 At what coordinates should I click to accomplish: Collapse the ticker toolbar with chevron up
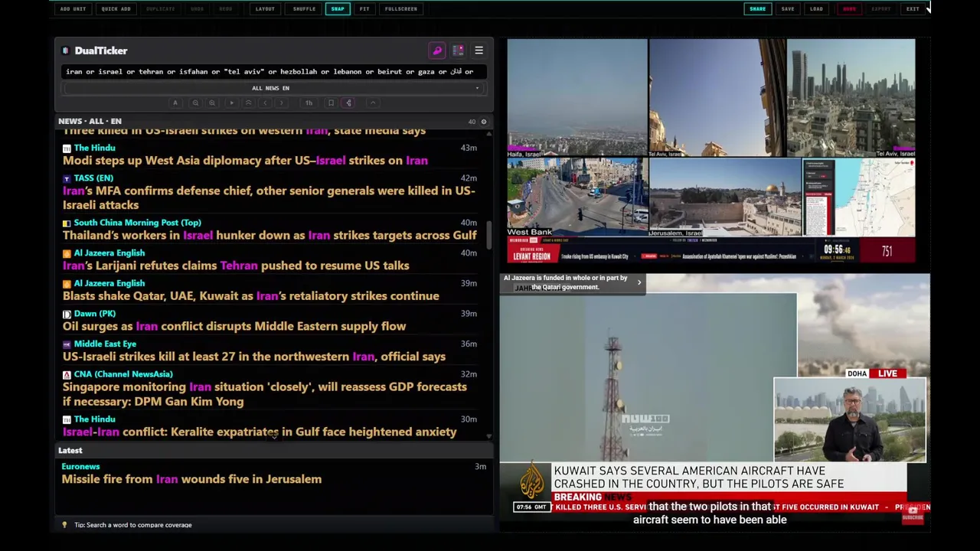[373, 103]
